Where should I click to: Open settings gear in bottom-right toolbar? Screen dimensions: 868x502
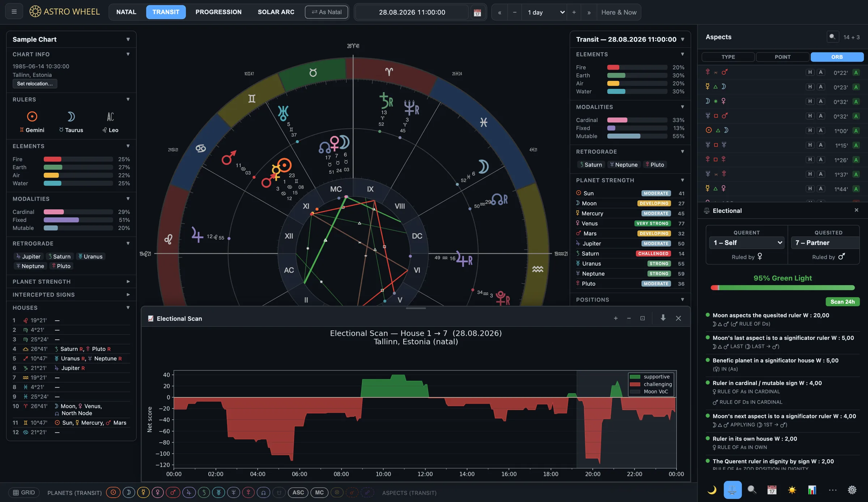[852, 490]
